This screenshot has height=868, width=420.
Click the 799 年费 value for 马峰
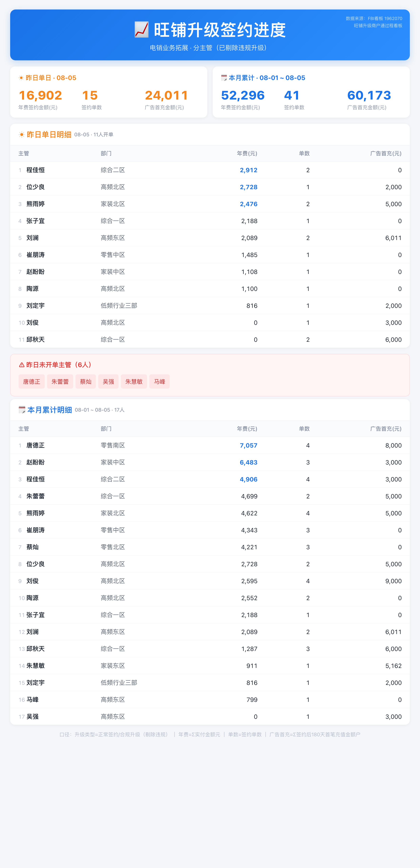252,700
